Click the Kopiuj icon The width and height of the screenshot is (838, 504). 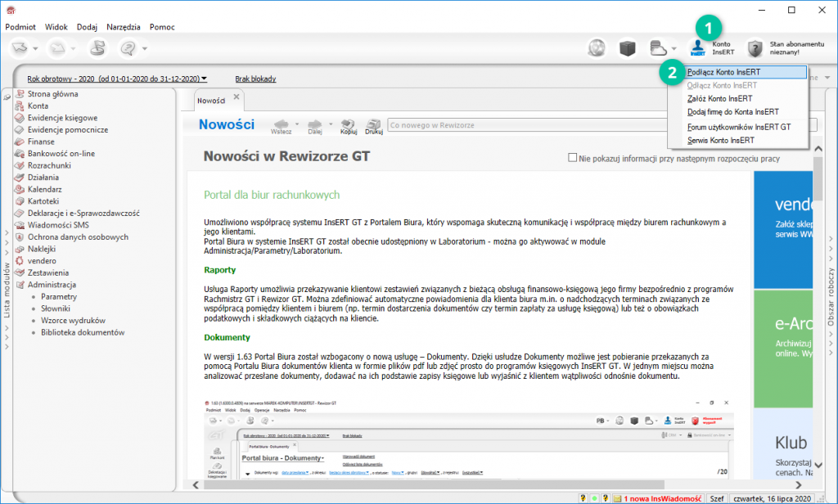pyautogui.click(x=349, y=124)
